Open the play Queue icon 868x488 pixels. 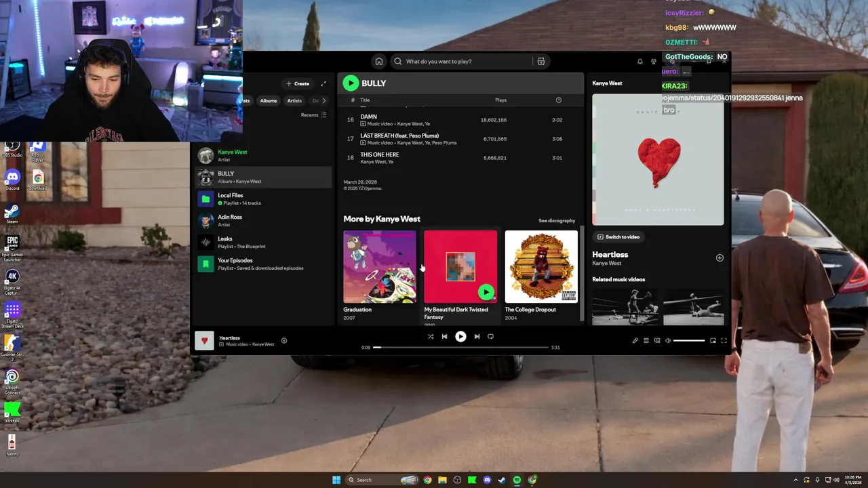(646, 341)
